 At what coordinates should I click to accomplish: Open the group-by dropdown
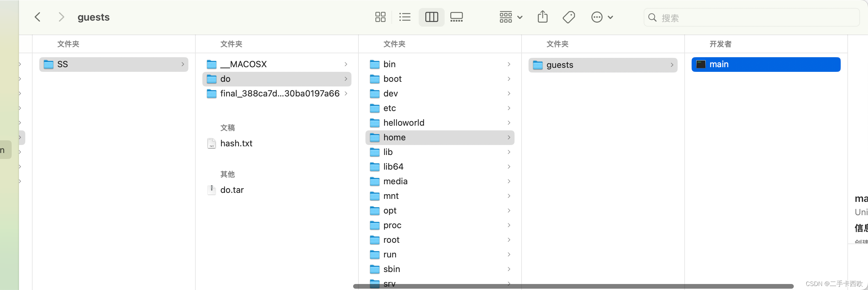click(511, 17)
